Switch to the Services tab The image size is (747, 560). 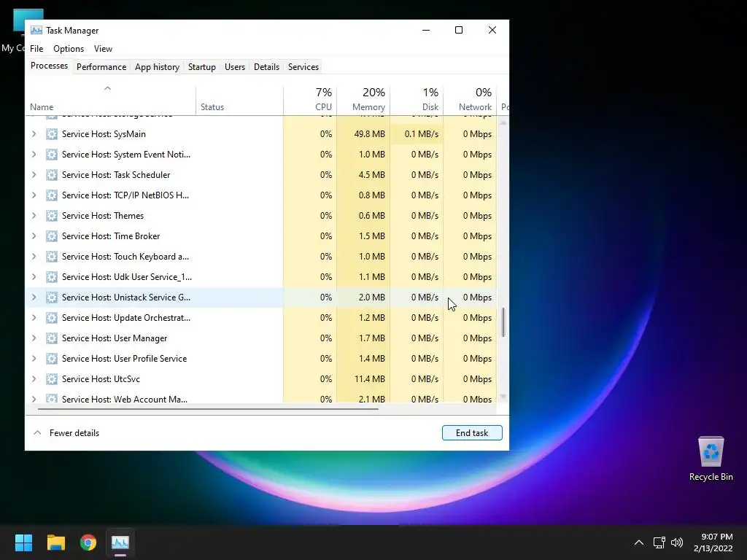click(303, 67)
